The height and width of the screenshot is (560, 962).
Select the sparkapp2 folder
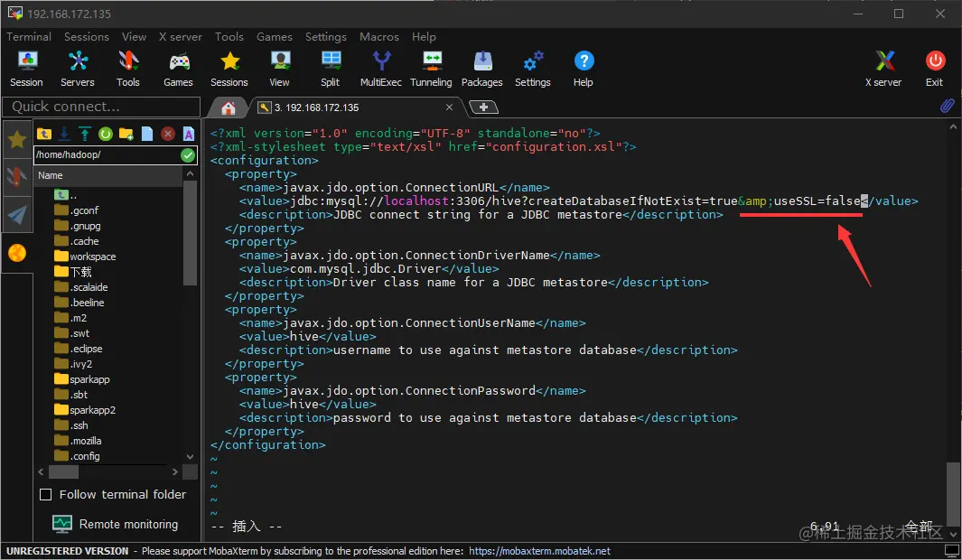click(x=85, y=410)
